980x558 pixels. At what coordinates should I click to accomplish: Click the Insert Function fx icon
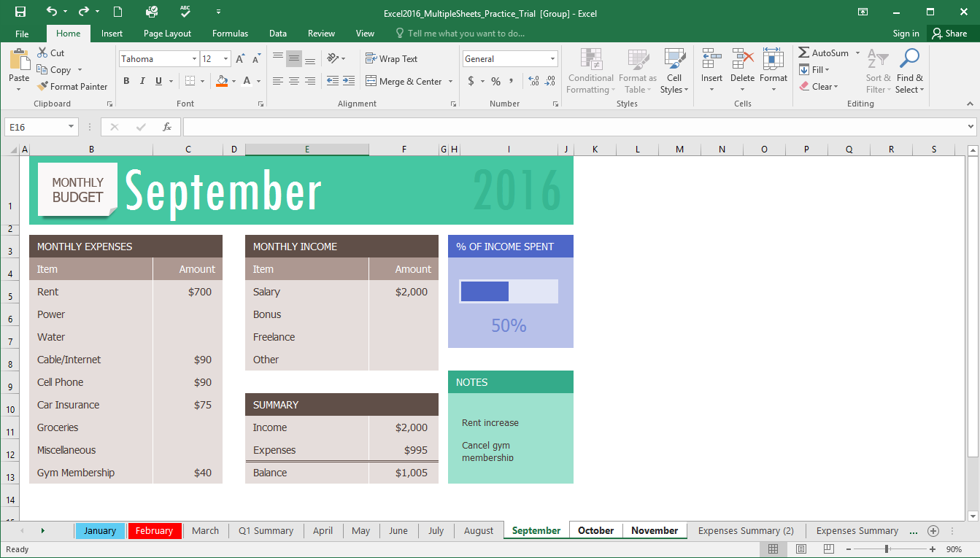tap(167, 127)
